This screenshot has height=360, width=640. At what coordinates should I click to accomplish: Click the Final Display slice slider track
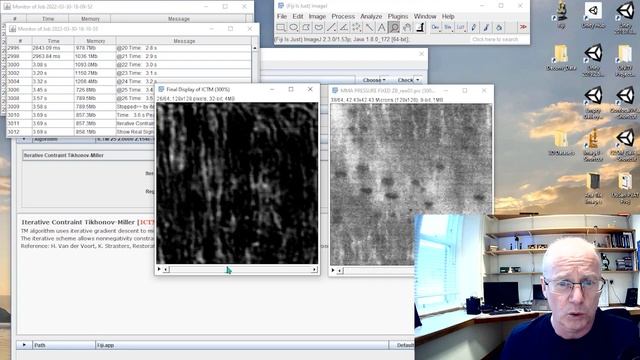pos(240,269)
